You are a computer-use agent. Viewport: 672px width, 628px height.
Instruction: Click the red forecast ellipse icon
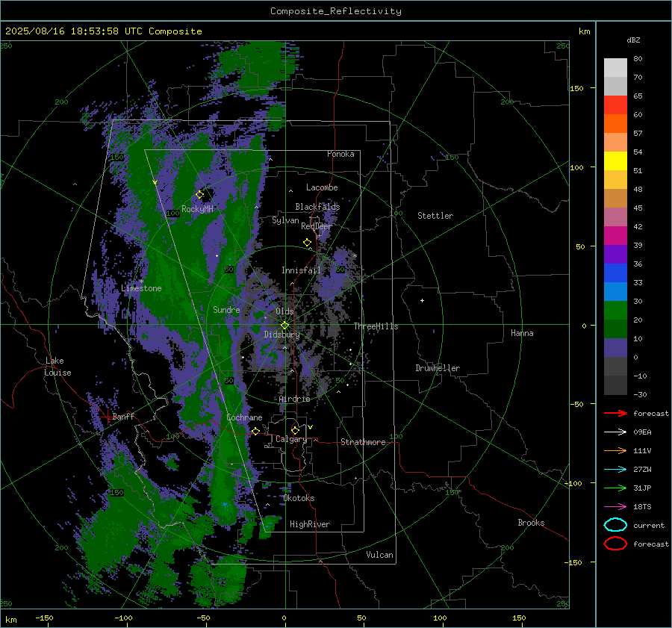coord(615,544)
